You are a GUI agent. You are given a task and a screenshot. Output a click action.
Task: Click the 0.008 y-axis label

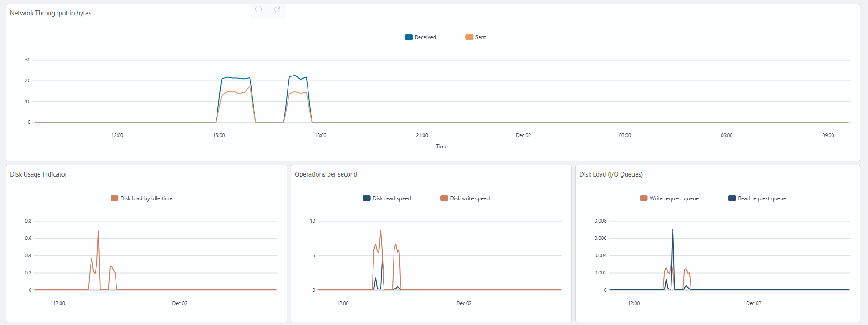coord(601,221)
